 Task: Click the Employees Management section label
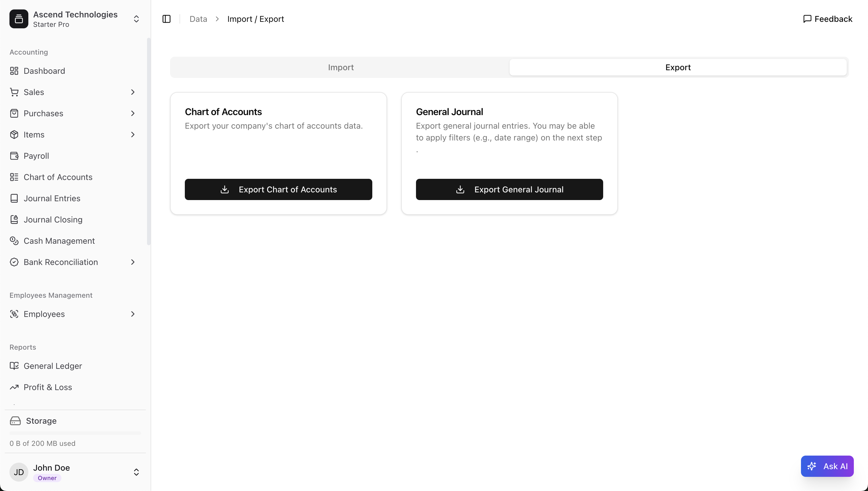pos(51,295)
